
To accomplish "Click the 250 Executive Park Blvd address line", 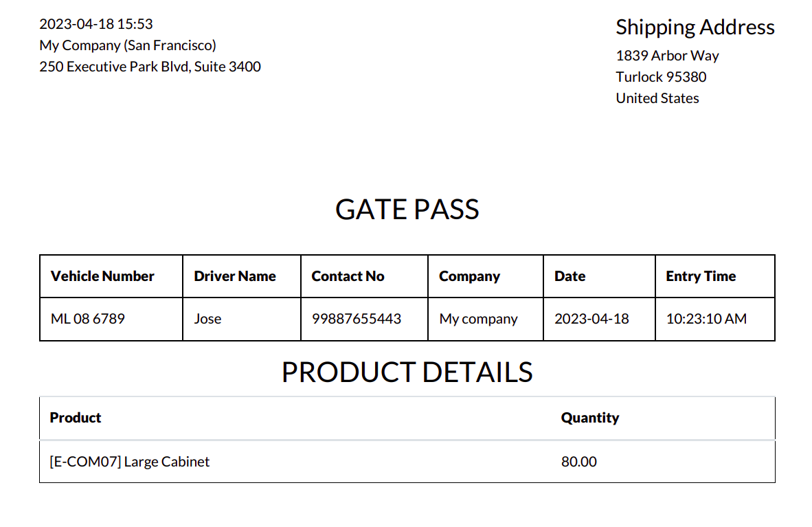I will [150, 67].
